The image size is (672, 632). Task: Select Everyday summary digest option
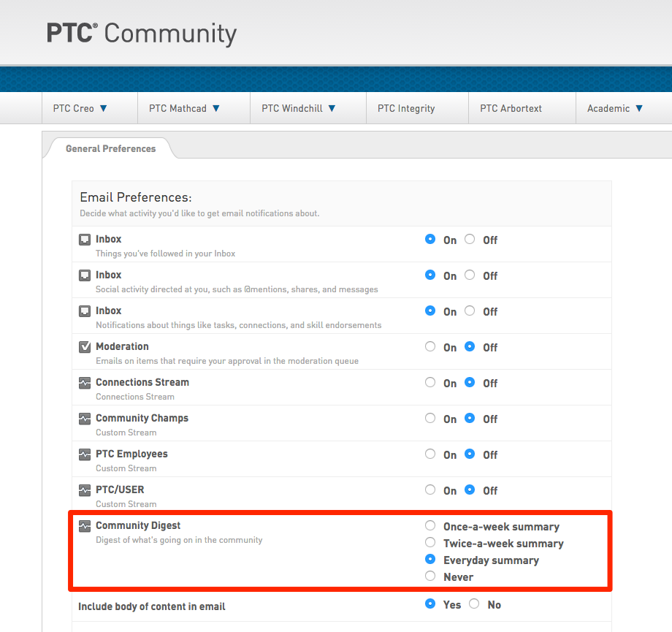point(430,559)
